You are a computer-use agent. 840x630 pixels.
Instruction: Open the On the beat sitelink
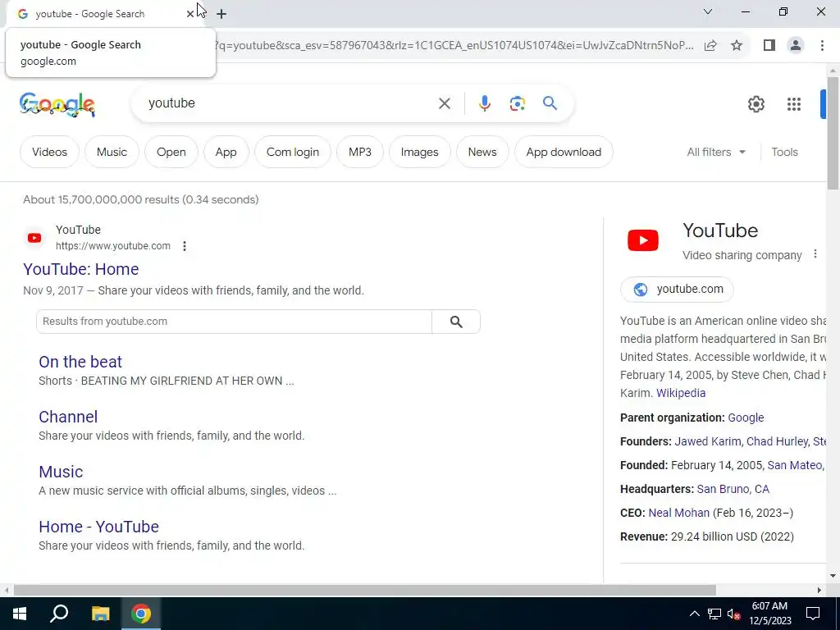pyautogui.click(x=80, y=362)
